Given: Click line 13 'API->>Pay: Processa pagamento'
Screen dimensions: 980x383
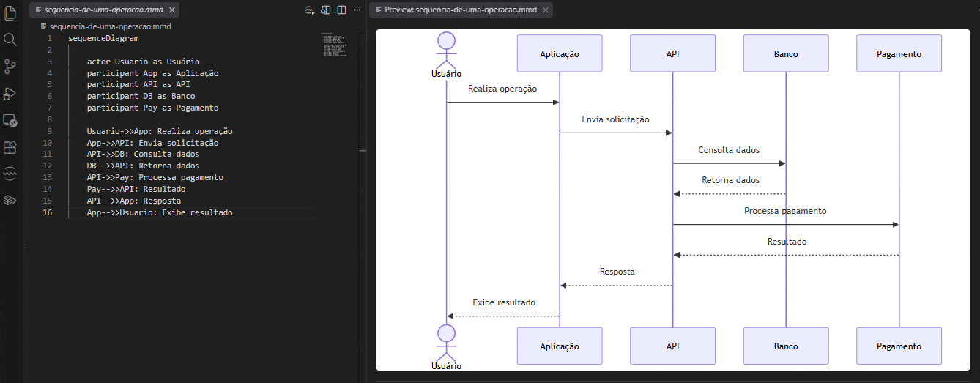Looking at the screenshot, I should [x=155, y=177].
